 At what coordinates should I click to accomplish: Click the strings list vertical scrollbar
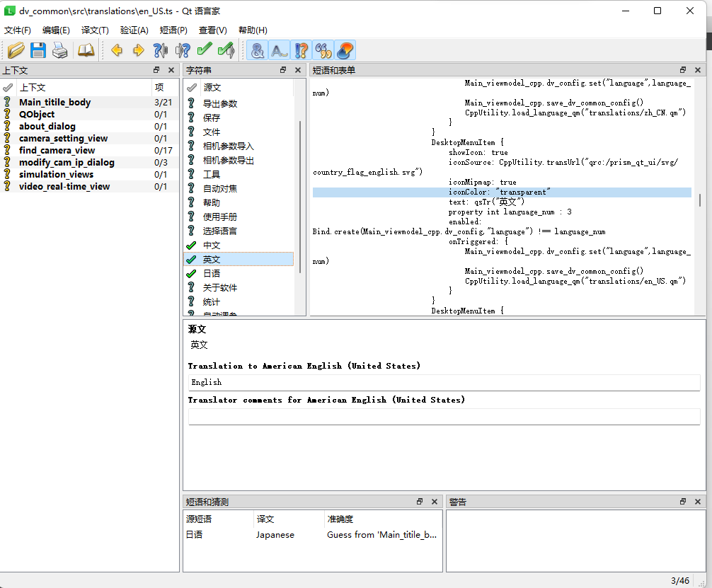click(303, 191)
